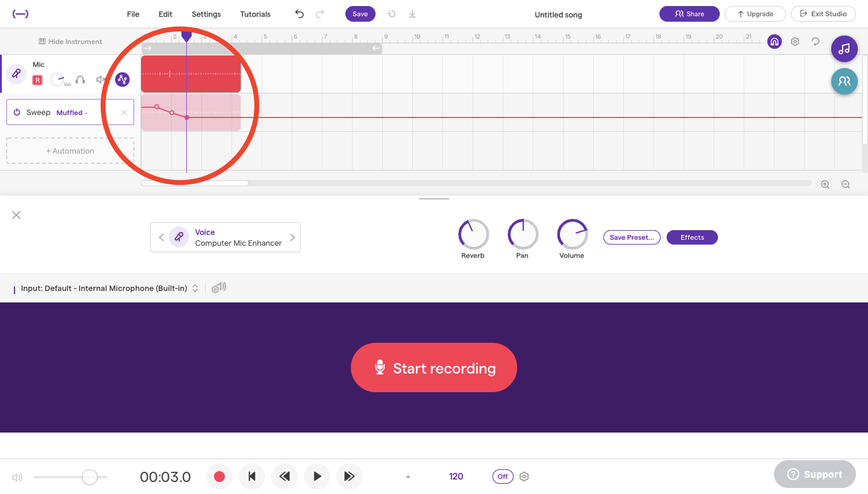Image resolution: width=868 pixels, height=494 pixels.
Task: Click the fast forward button
Action: tap(350, 477)
